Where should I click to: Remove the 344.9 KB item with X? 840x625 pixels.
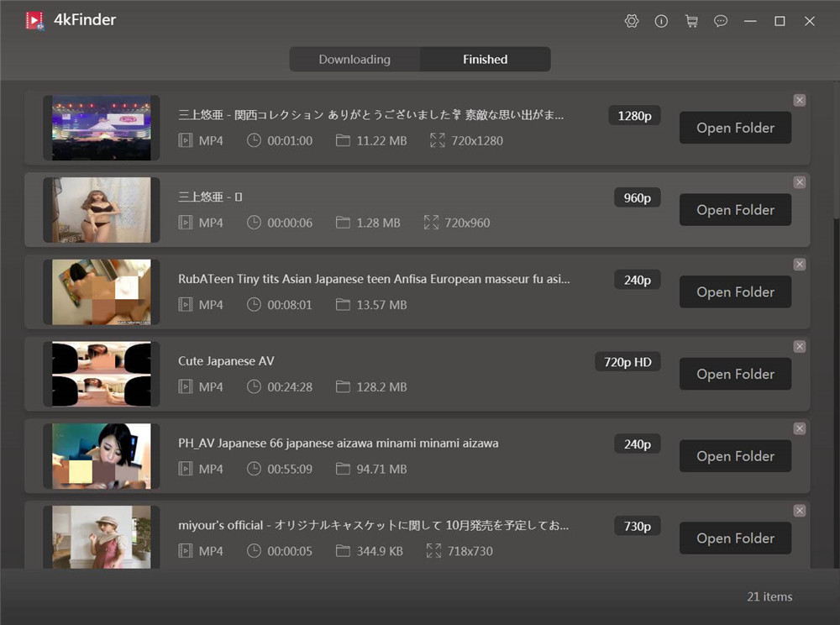pyautogui.click(x=799, y=511)
